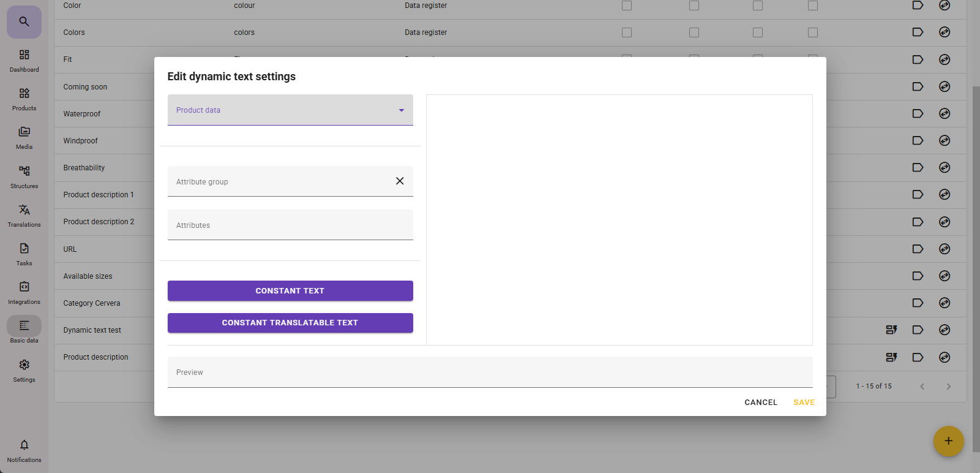The width and height of the screenshot is (980, 473).
Task: Open Structures from the sidebar
Action: (x=24, y=177)
